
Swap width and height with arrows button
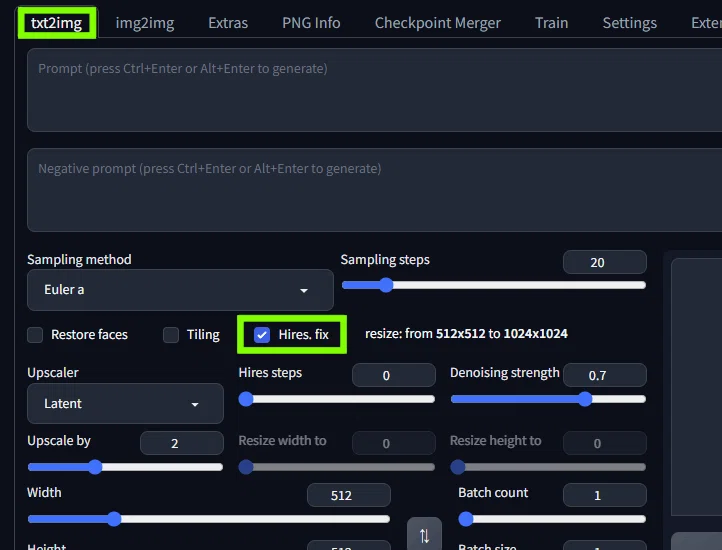pos(424,534)
